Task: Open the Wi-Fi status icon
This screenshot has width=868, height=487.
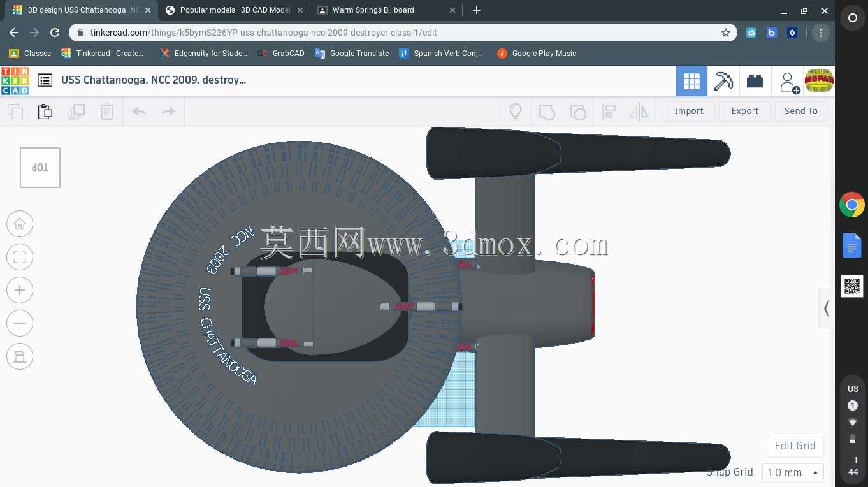Action: (x=853, y=422)
